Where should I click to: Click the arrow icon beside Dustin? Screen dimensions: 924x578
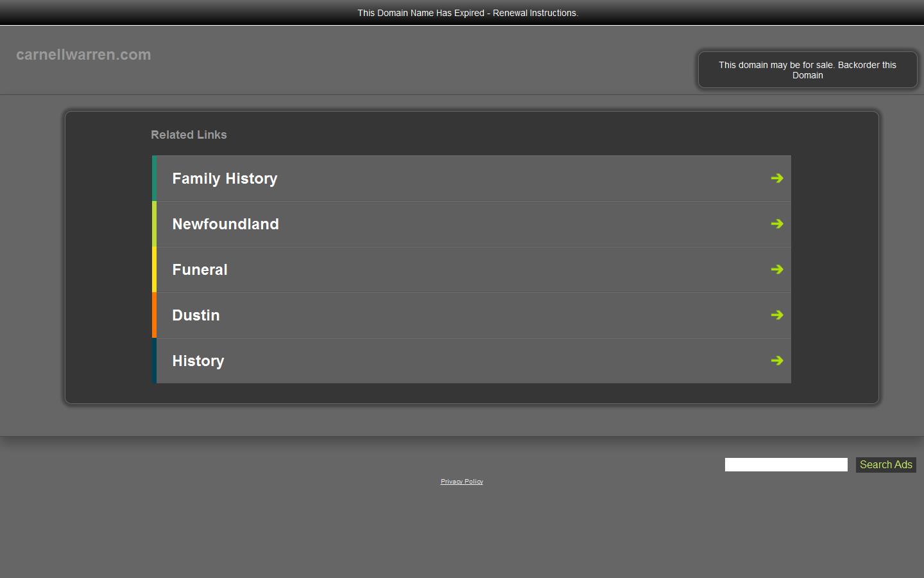[777, 315]
